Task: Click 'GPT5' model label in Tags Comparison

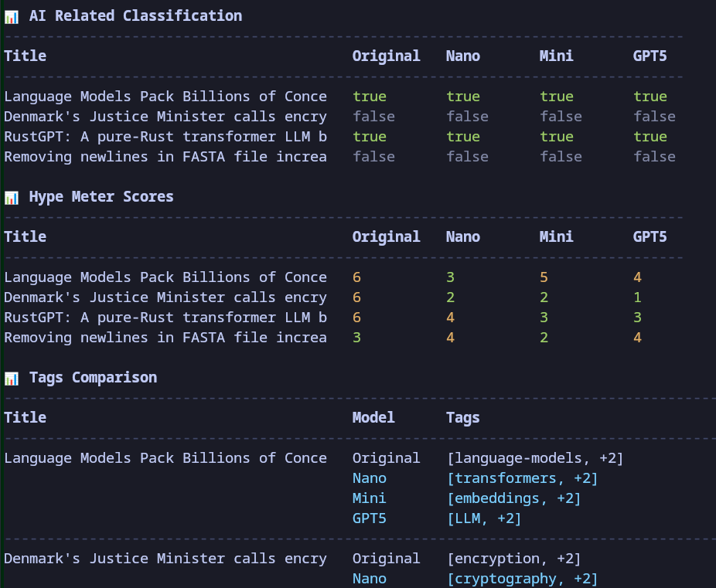Action: tap(369, 518)
